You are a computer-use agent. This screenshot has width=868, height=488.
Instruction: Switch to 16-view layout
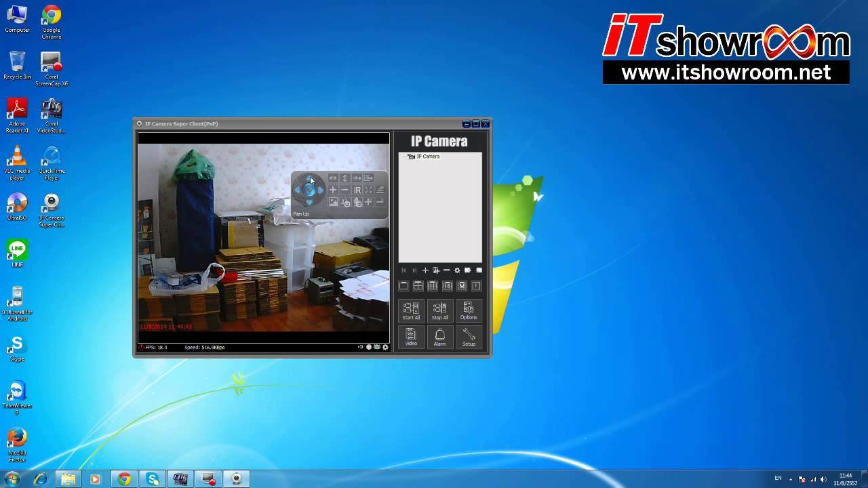click(448, 286)
